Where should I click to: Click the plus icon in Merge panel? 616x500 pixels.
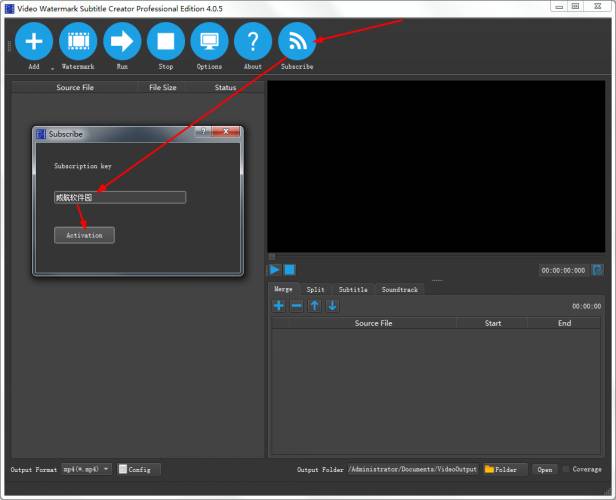pos(279,306)
